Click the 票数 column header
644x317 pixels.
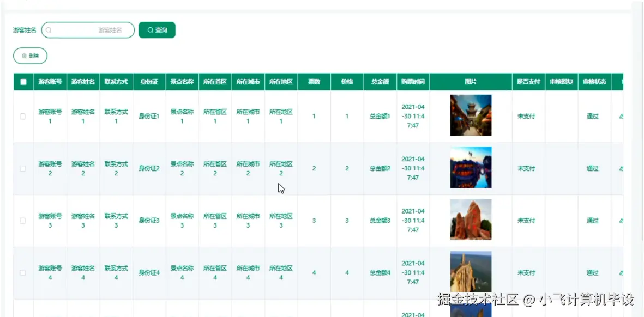tap(314, 82)
